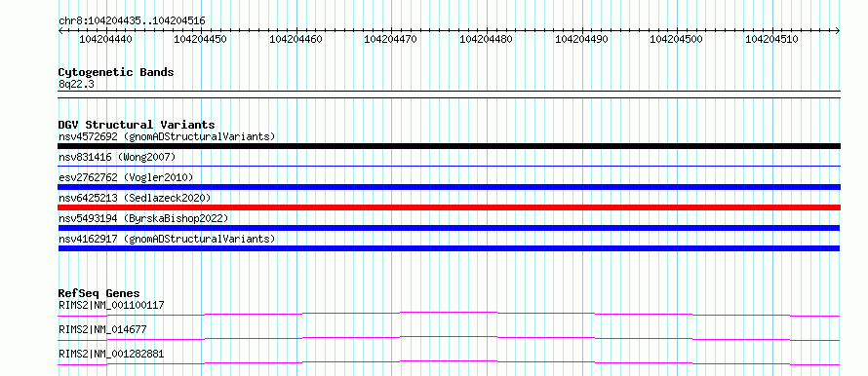The image size is (868, 376).
Task: Select the magenta NM_001100117 transcript line
Action: (449, 314)
